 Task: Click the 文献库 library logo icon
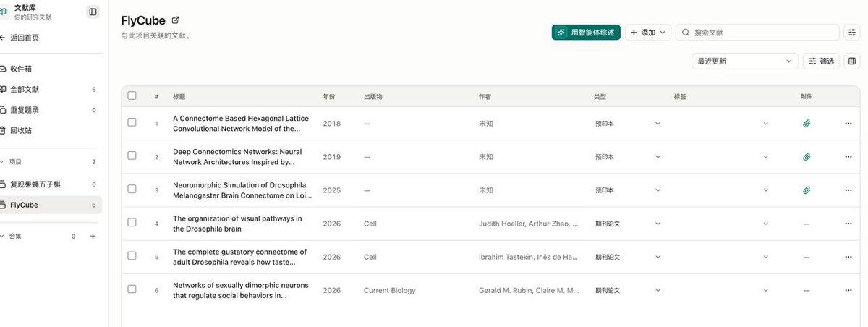4,12
